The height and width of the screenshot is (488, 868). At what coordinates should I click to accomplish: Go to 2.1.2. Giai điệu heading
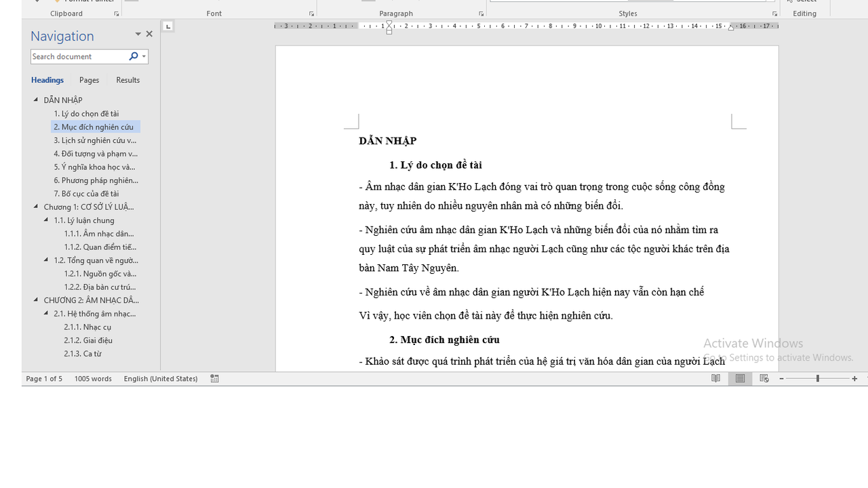click(88, 340)
